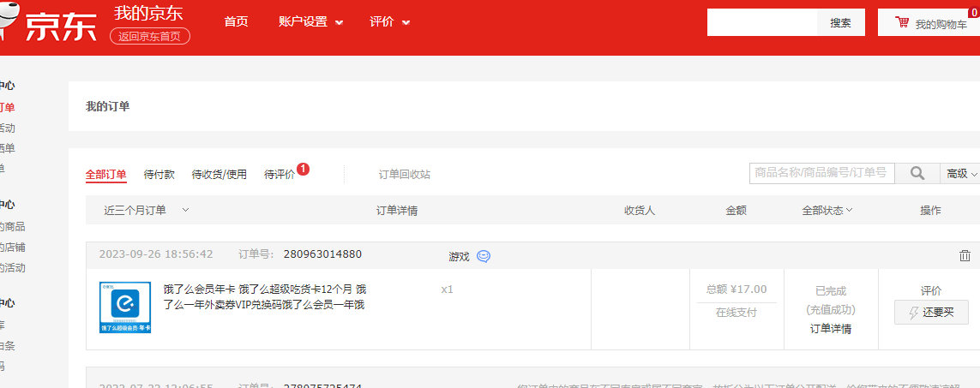Click the 我的订单 page heading
The height and width of the screenshot is (388, 980).
coord(107,106)
